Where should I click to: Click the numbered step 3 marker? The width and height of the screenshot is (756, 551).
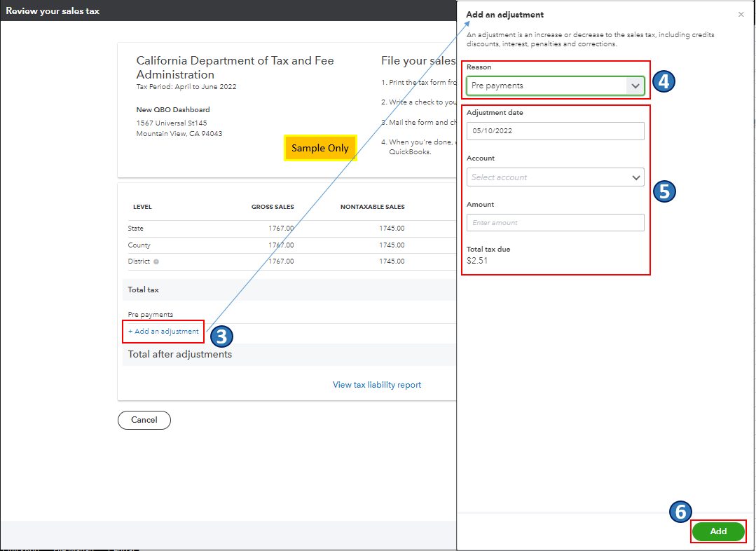tap(221, 336)
